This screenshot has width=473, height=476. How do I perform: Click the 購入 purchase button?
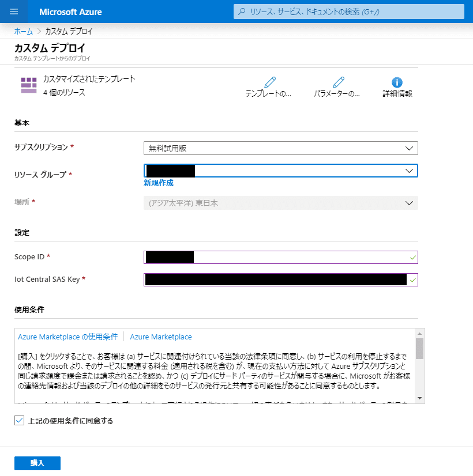pyautogui.click(x=37, y=463)
